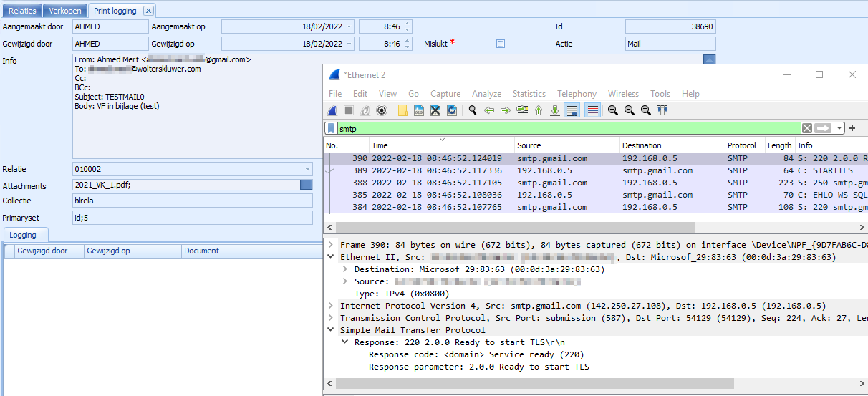Click the find packet magnifier icon

[472, 110]
